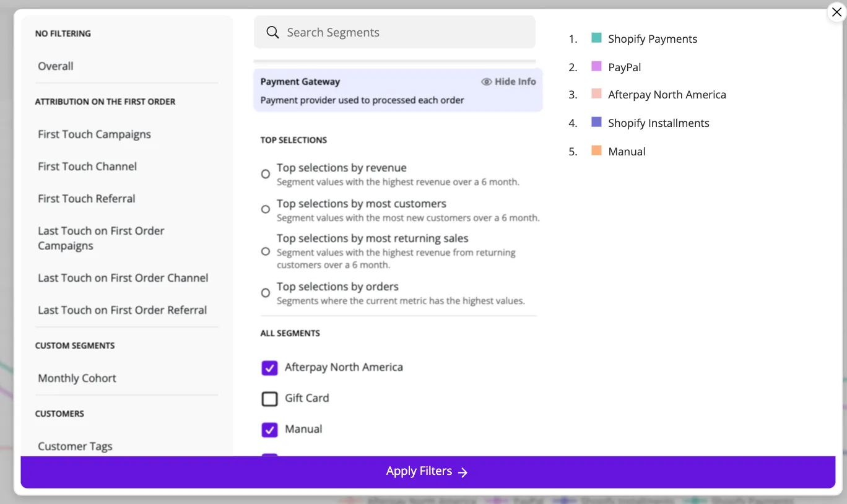Click Manual in the ranked list
Screen dimensions: 847x504
pyautogui.click(x=627, y=152)
